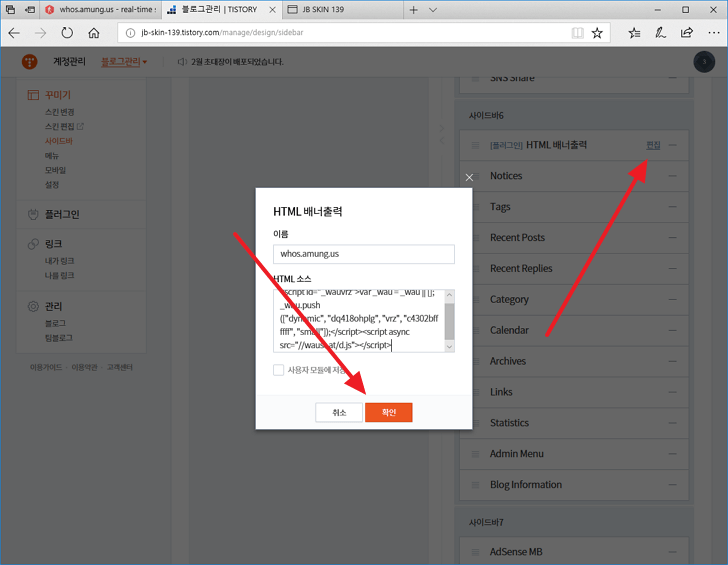The image size is (728, 565).
Task: Go to the browser home page
Action: 94,32
